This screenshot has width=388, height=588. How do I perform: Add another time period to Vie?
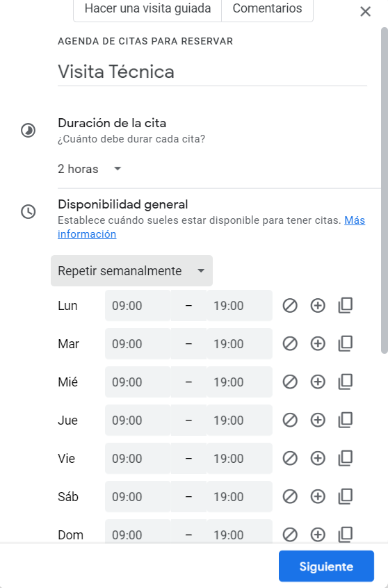coord(318,458)
